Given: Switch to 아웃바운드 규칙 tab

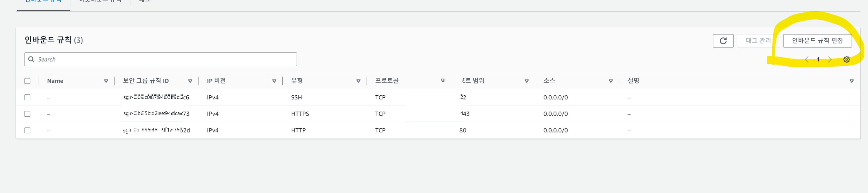Looking at the screenshot, I should pos(100,2).
